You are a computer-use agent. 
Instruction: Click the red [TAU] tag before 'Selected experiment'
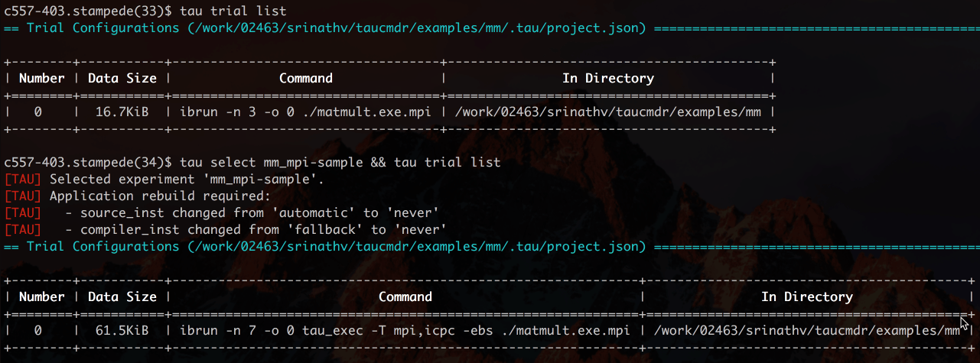click(x=23, y=180)
